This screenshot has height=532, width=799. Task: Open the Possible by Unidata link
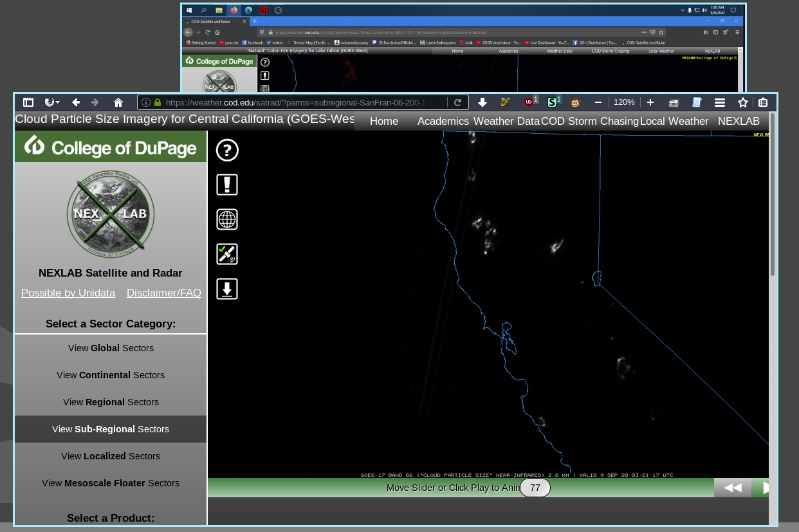(x=68, y=293)
